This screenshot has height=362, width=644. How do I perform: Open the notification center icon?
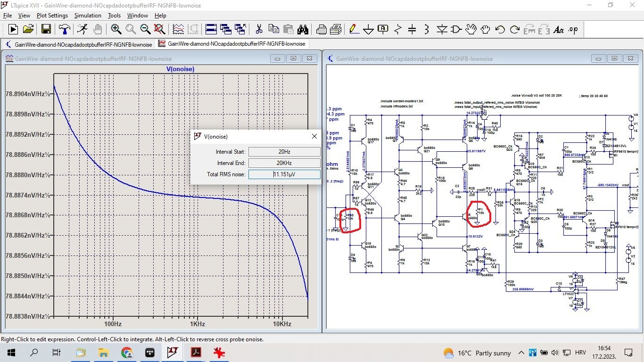click(628, 353)
